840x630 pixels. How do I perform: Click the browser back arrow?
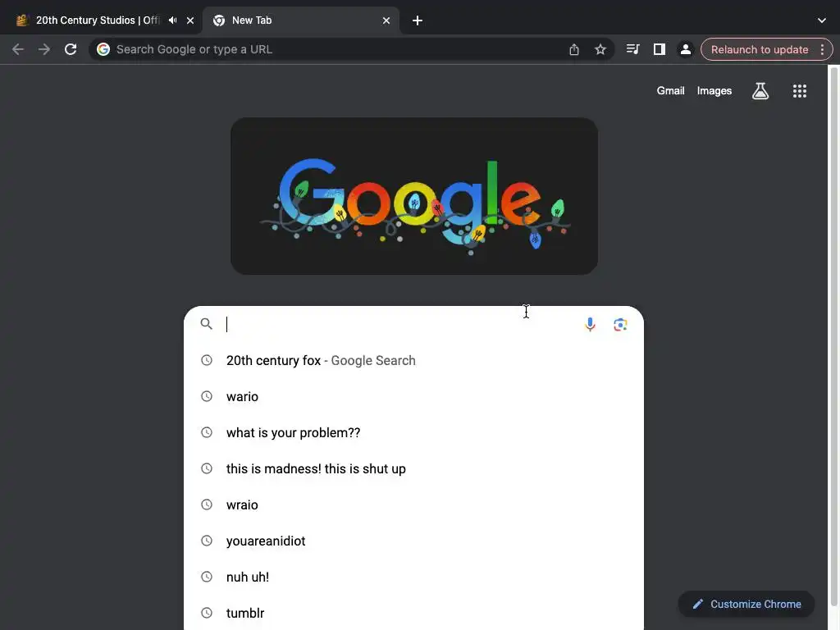(18, 49)
